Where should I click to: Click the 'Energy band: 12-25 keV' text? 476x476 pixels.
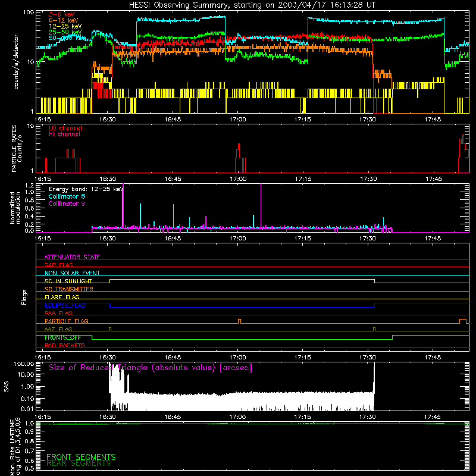[86, 189]
